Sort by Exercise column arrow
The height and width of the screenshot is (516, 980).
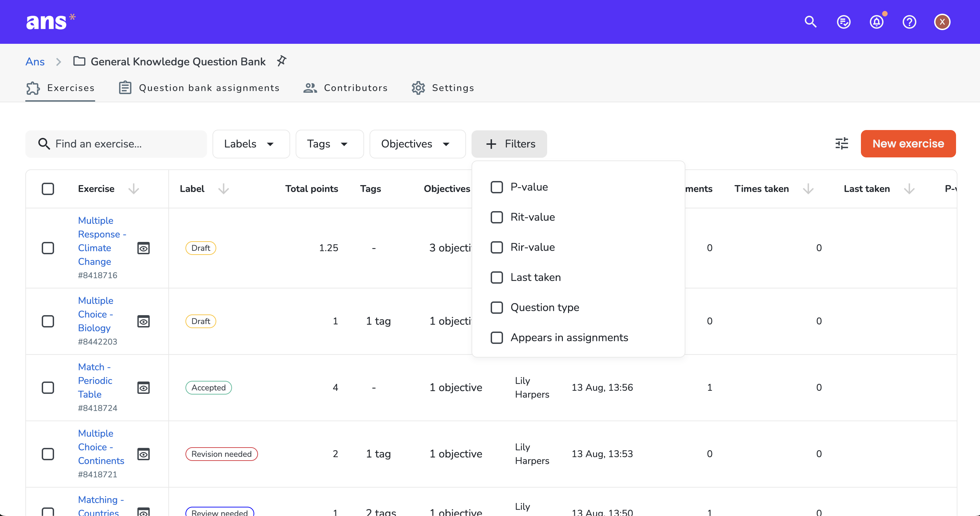(133, 189)
